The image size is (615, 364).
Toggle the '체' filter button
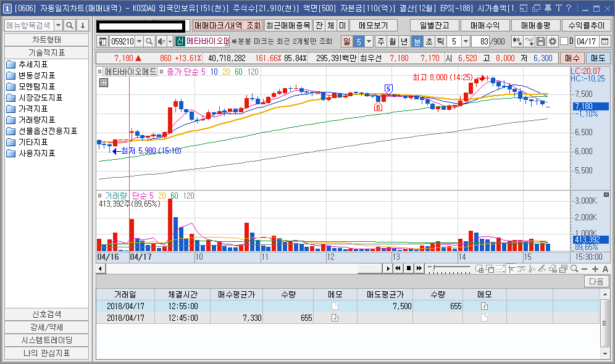click(x=330, y=25)
